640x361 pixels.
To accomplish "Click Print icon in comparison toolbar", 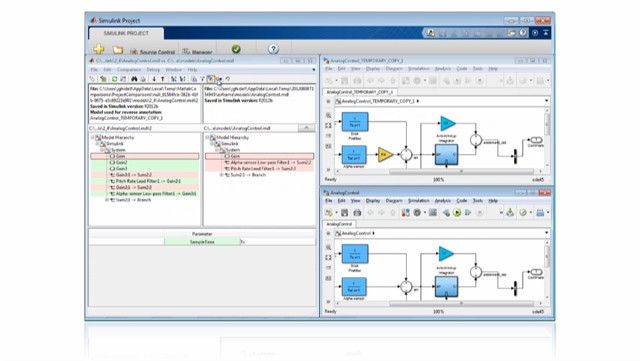I will pos(143,79).
